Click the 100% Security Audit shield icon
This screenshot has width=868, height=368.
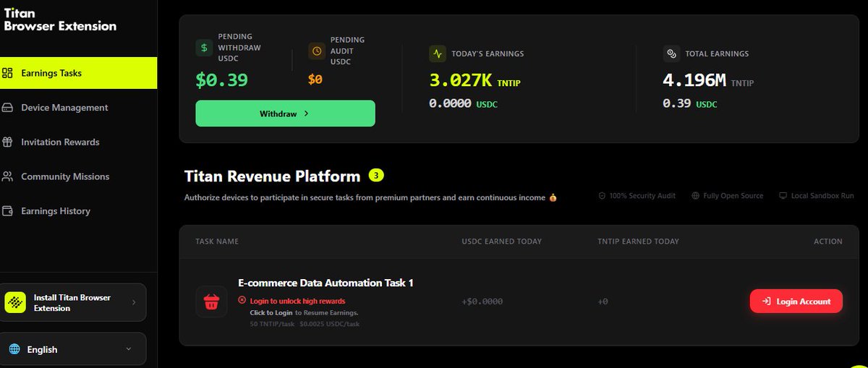(x=602, y=196)
